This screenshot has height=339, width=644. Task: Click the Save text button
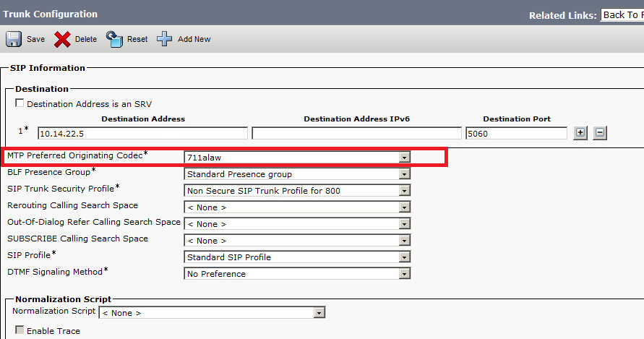[x=35, y=39]
